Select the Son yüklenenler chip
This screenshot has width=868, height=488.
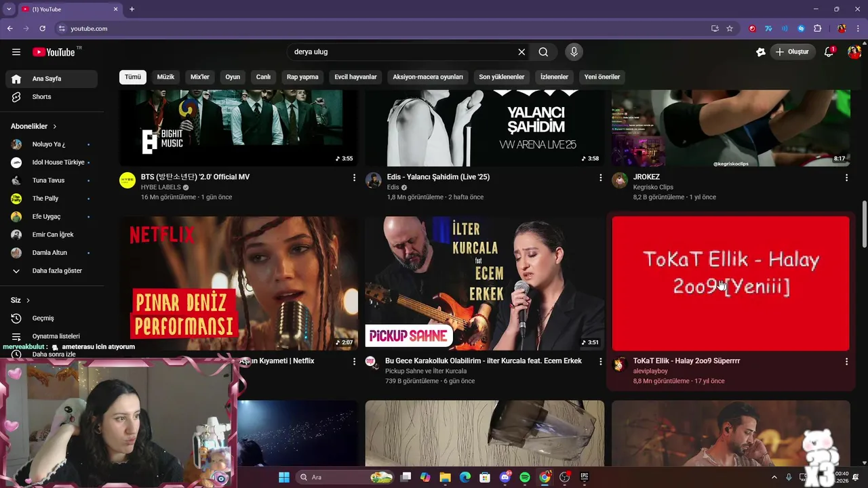(502, 77)
